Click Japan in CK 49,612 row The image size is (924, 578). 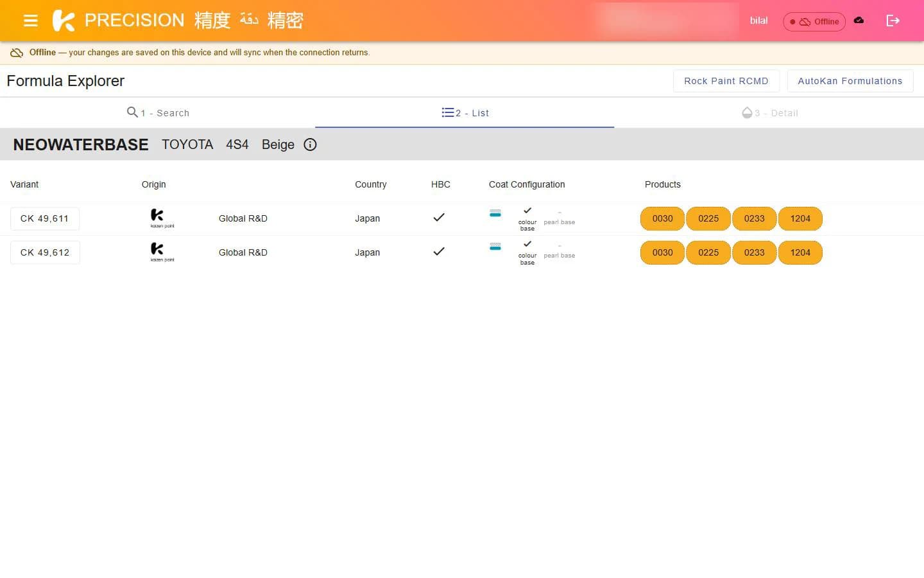tap(368, 252)
